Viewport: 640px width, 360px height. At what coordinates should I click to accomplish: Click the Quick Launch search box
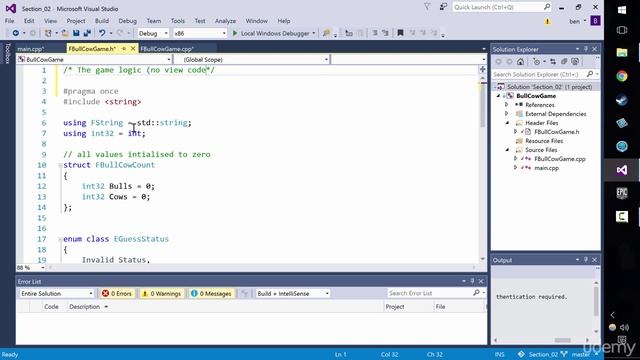(502, 7)
